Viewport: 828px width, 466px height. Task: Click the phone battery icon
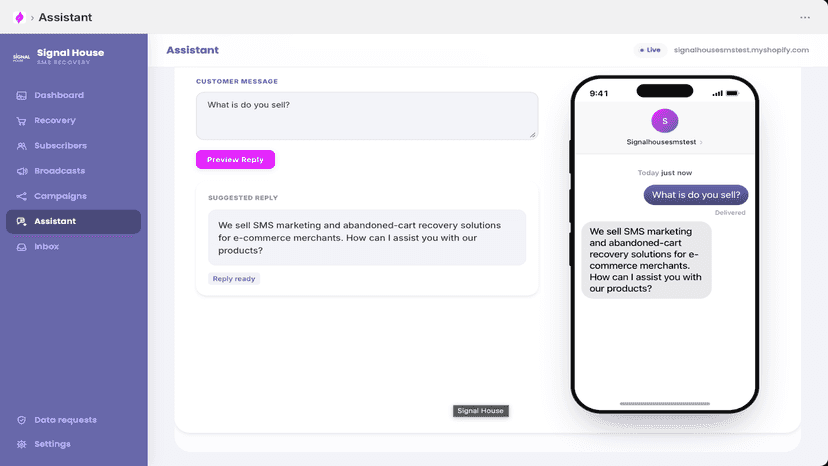pyautogui.click(x=732, y=94)
